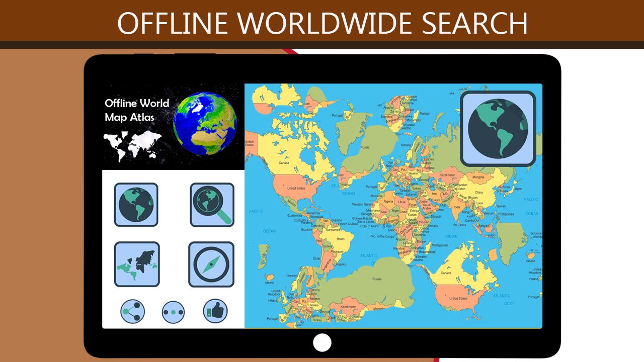Click the Brazil label on the map
The width and height of the screenshot is (644, 362).
tap(341, 239)
